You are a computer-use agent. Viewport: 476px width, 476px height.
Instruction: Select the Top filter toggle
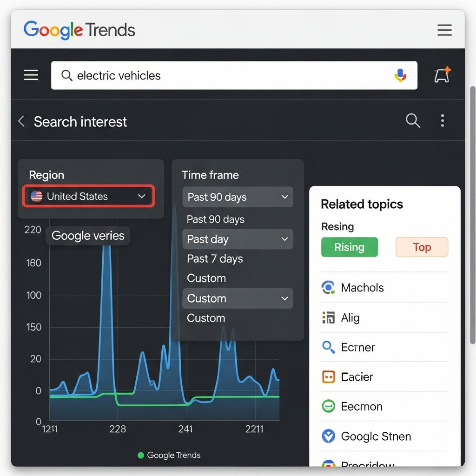point(422,247)
